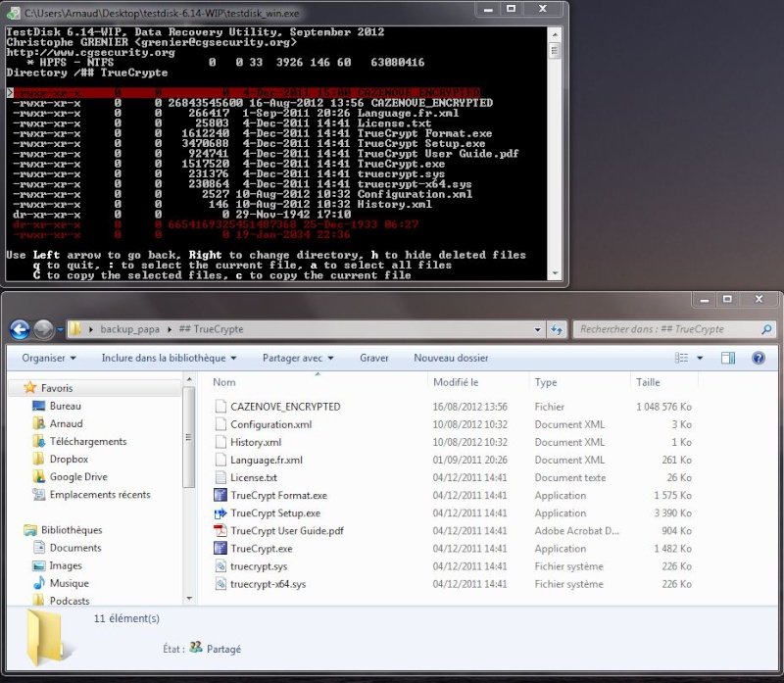Click the TestDisk console scroll down arrow
The height and width of the screenshot is (683, 784).
[554, 273]
